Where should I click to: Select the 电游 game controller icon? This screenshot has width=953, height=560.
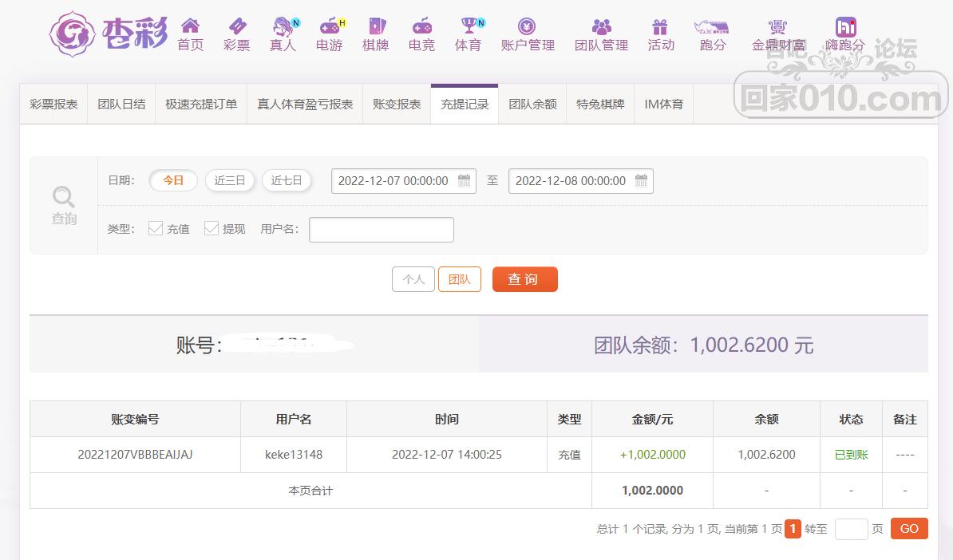[329, 26]
